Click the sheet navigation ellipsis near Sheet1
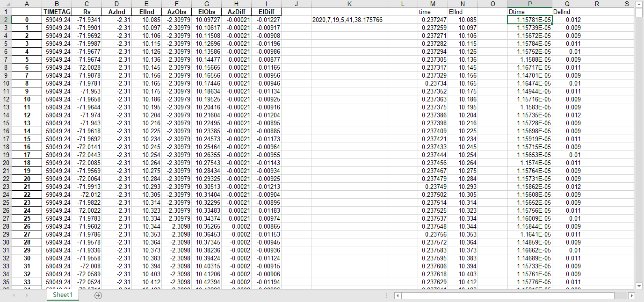The height and width of the screenshot is (302, 644). 387,295
